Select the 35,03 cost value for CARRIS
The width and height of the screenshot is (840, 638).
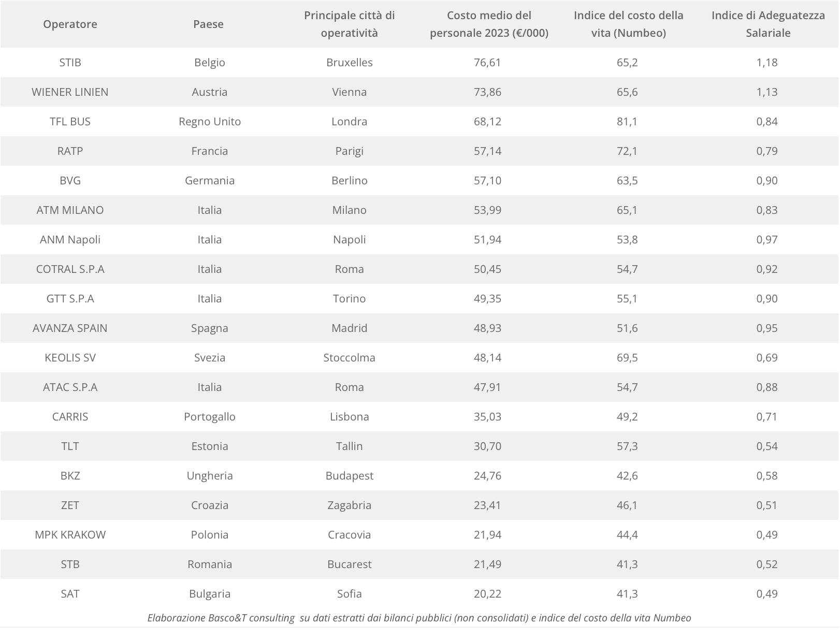[x=487, y=417]
